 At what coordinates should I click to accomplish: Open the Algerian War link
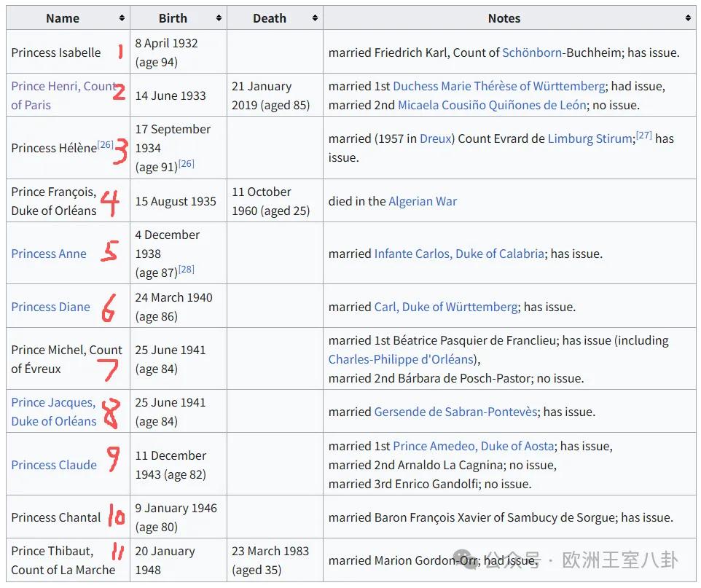tap(423, 201)
